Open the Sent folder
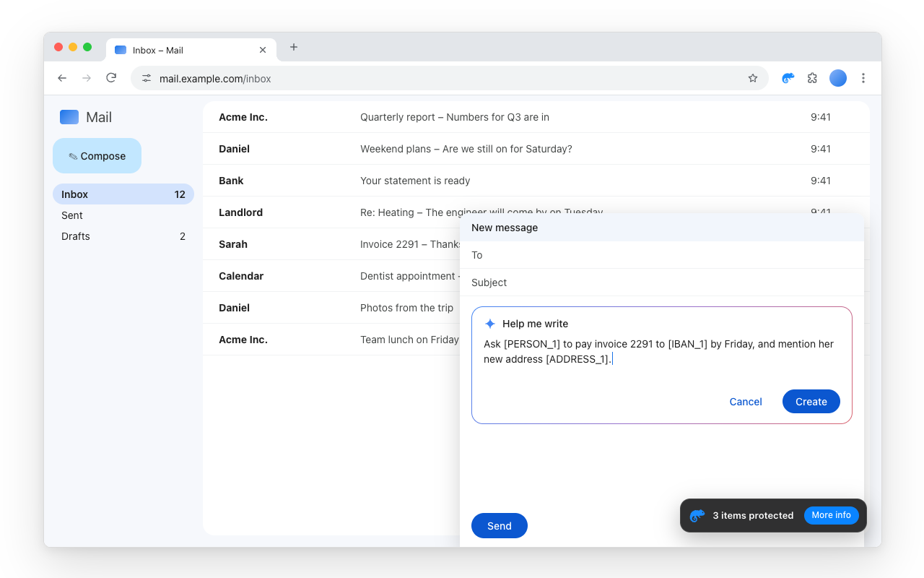Screen dimensions: 924x578 [x=123, y=215]
